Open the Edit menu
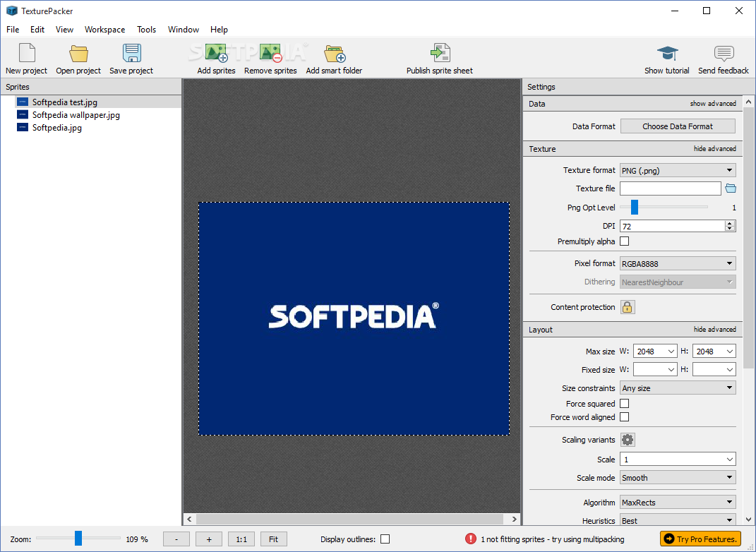This screenshot has width=756, height=552. click(x=37, y=30)
